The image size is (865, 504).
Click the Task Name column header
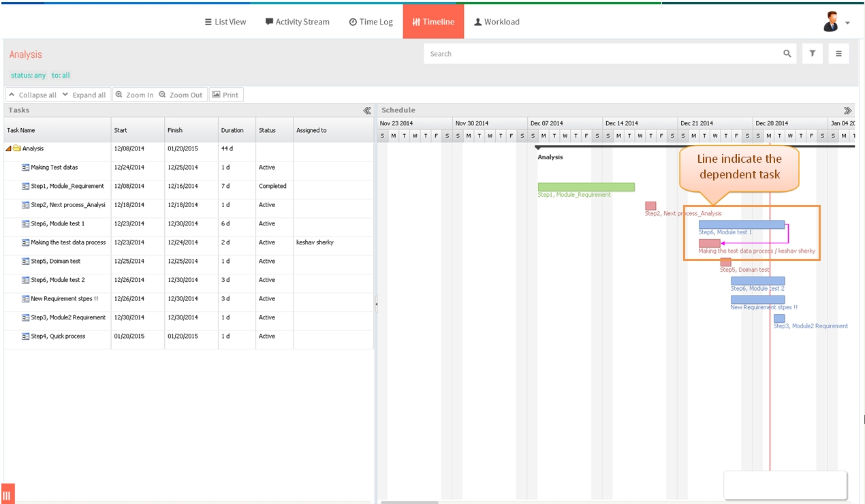pyautogui.click(x=57, y=130)
